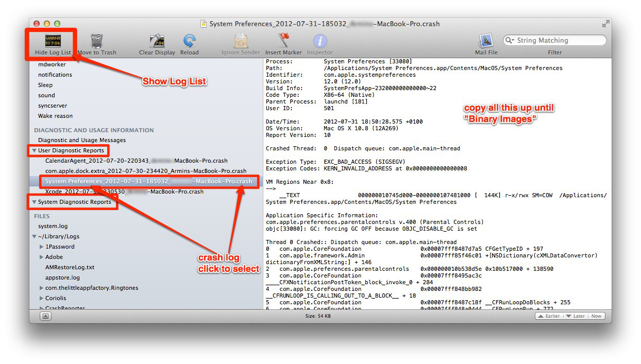641x364 pixels.
Task: Click the Date/Time 2012-07-31 line
Action: coord(344,122)
